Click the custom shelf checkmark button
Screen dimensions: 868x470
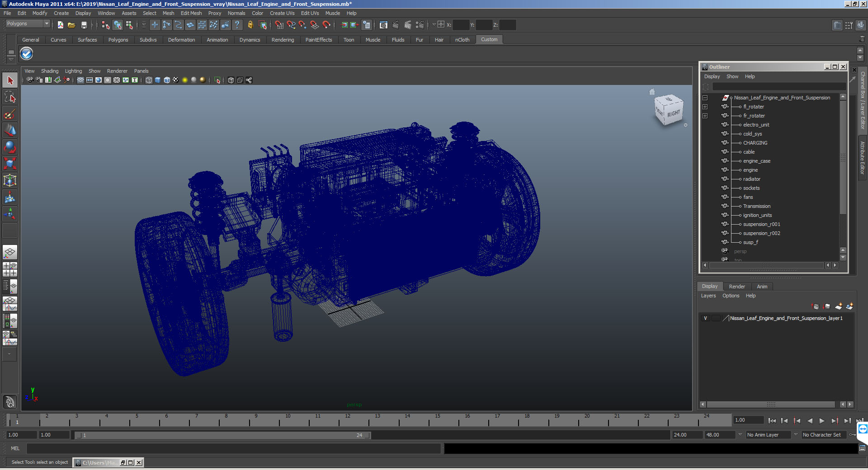(x=27, y=54)
